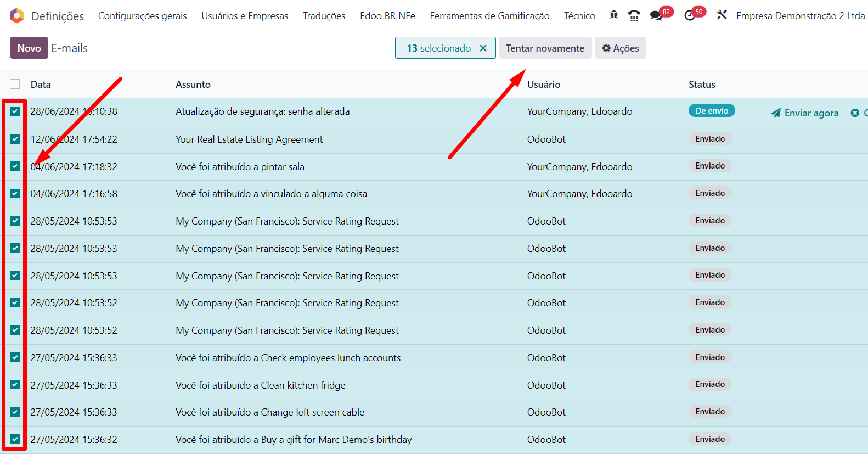Uncheck Marc Demo's birthday gift row checkbox

pyautogui.click(x=15, y=439)
